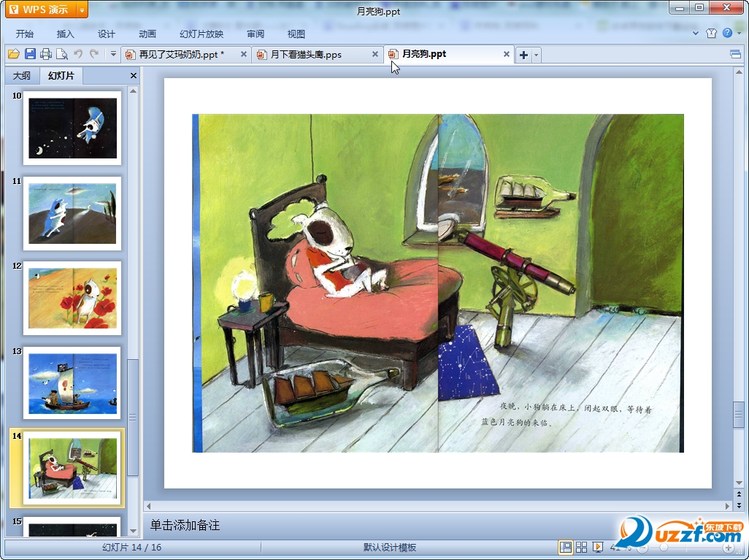Click the window arrangement icon in tab bar
Screen dimensions: 749x560
(x=736, y=55)
